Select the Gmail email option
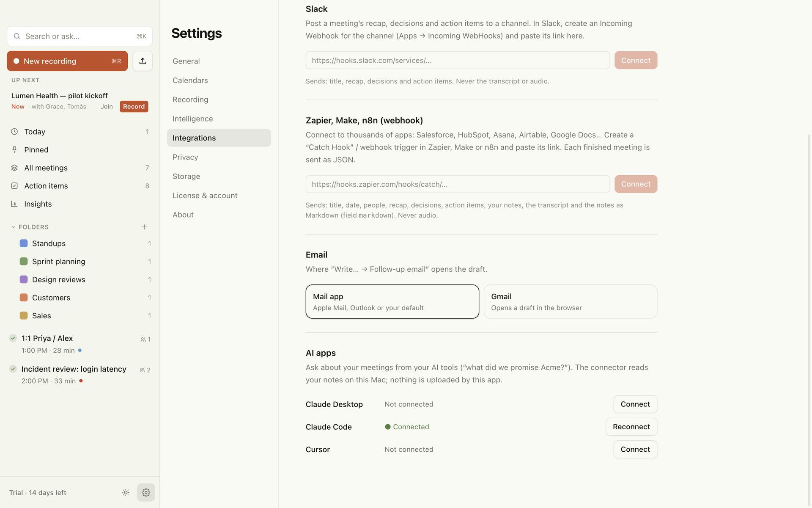The width and height of the screenshot is (812, 508). click(571, 301)
